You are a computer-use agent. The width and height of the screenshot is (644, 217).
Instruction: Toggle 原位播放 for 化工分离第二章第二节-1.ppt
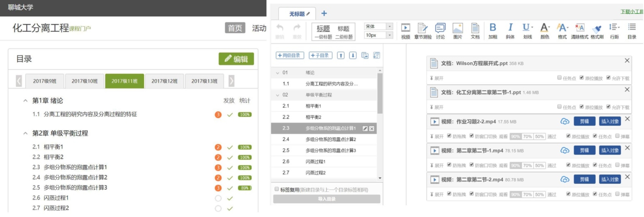[582, 107]
